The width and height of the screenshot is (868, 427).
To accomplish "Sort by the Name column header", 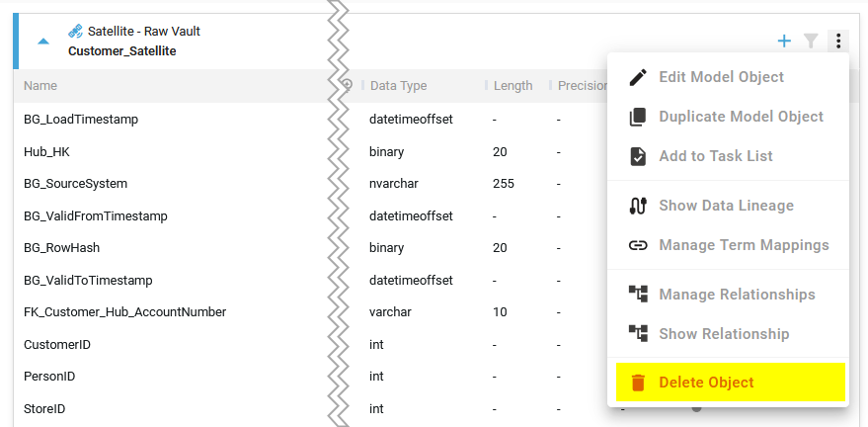I will [x=40, y=86].
